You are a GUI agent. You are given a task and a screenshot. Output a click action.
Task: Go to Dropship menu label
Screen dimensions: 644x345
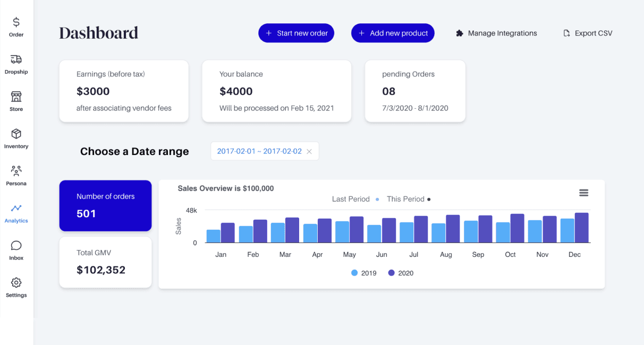[16, 72]
